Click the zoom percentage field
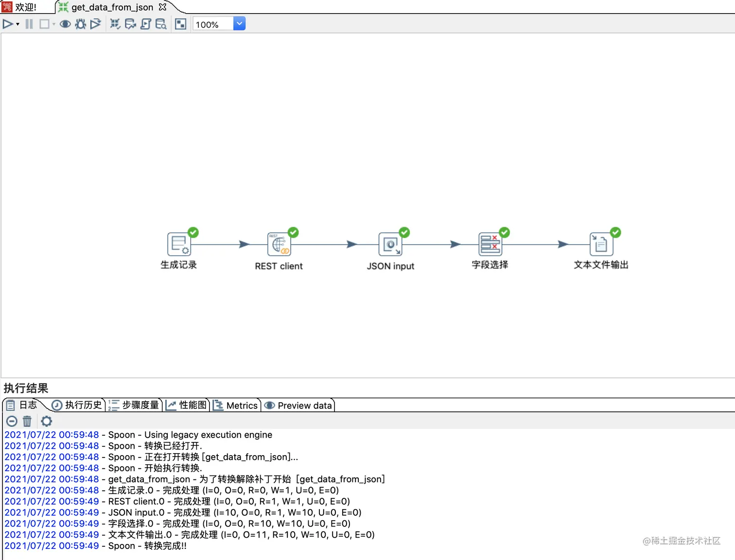735x560 pixels. click(213, 24)
